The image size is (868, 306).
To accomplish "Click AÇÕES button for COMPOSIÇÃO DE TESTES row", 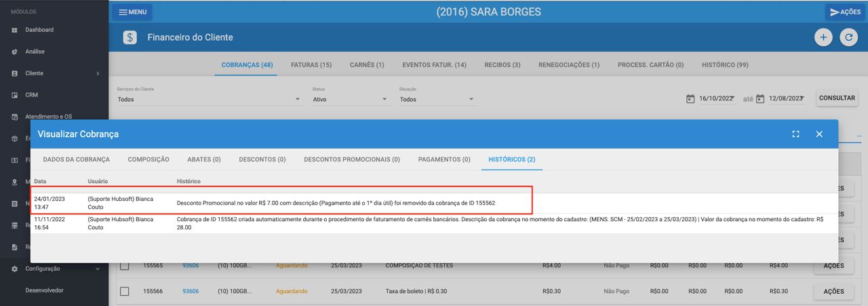I will [833, 265].
